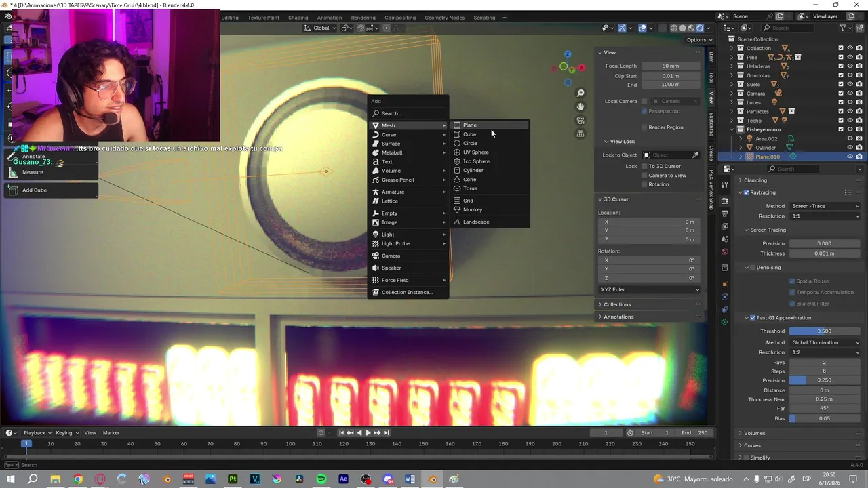The height and width of the screenshot is (488, 868).
Task: Open Word from the taskbar
Action: 410,479
